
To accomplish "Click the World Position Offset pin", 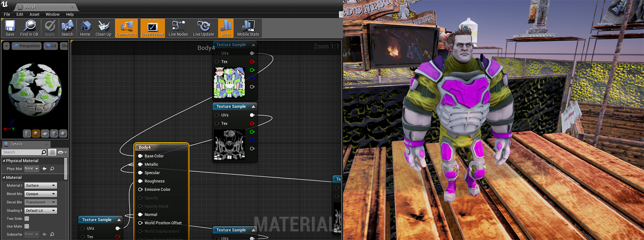I will coord(140,223).
